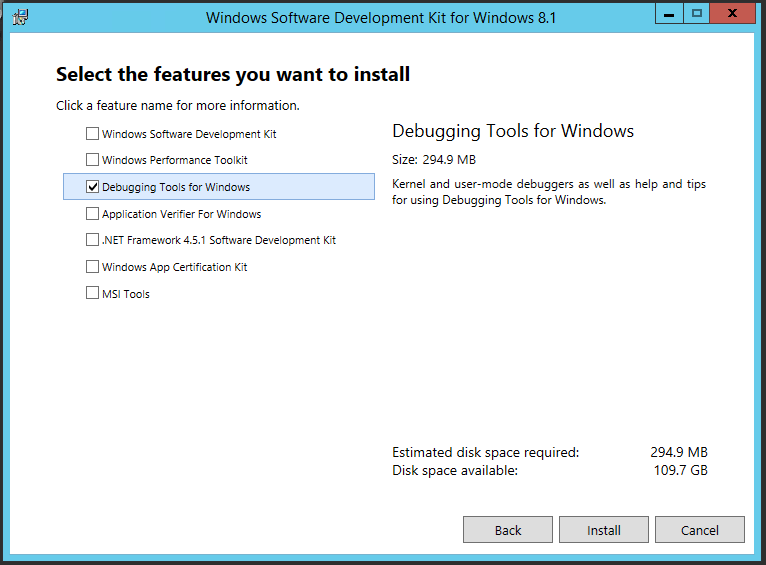Maximize the SDK setup window
This screenshot has height=565, width=766.
click(697, 14)
